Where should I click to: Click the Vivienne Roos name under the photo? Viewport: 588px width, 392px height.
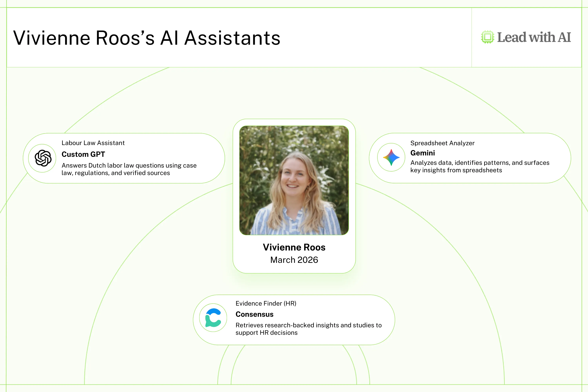294,247
